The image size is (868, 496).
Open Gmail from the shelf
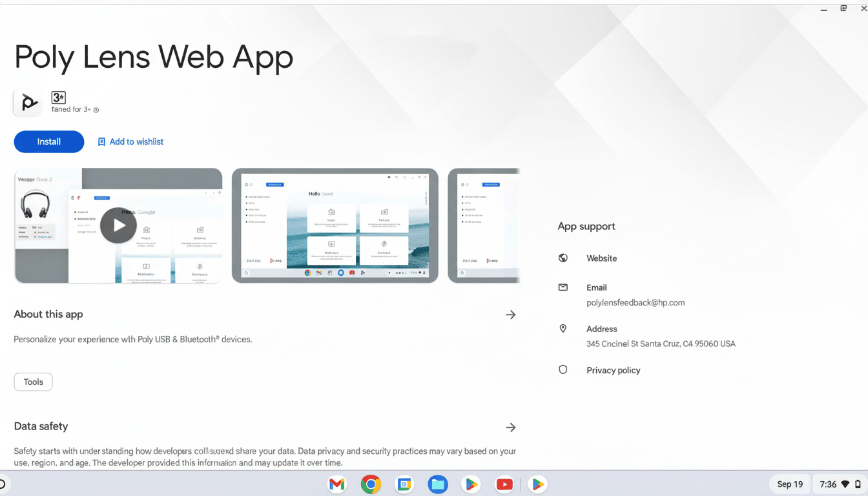pos(336,484)
